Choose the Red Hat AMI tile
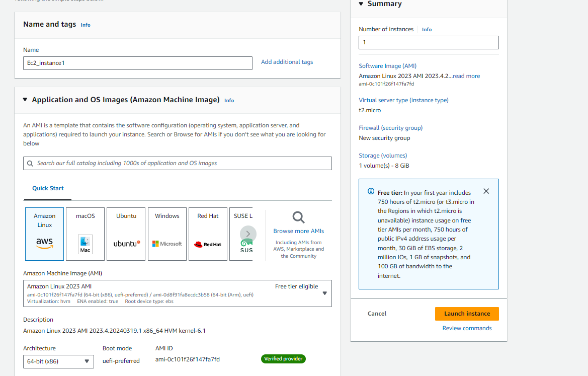Screen dimensions: 588x376 pos(207,234)
